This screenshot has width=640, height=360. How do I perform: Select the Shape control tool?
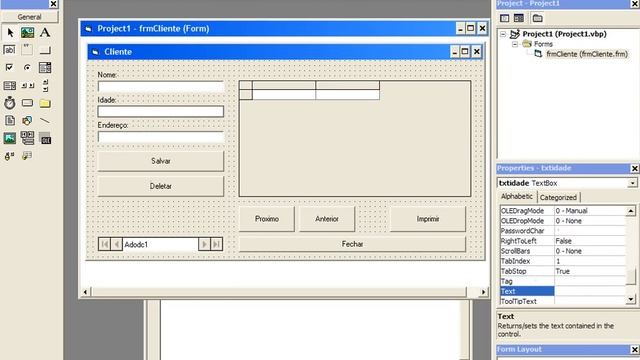coord(27,120)
